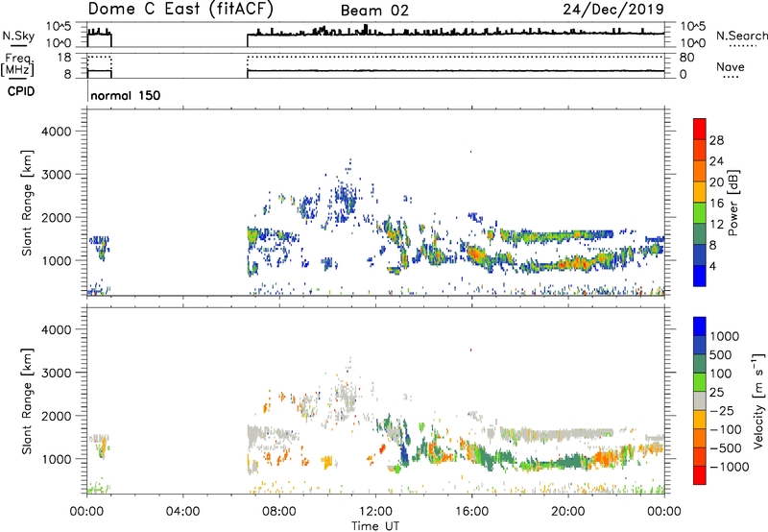Click the 'normal 150' CPID text
768x532 pixels.
coord(126,95)
